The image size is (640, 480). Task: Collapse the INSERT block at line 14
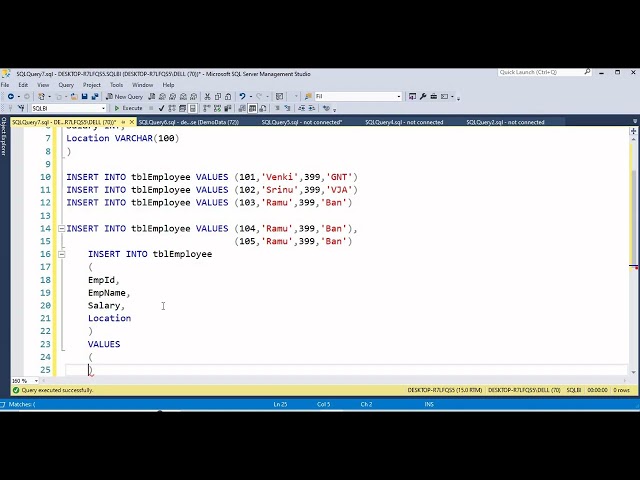pyautogui.click(x=61, y=229)
